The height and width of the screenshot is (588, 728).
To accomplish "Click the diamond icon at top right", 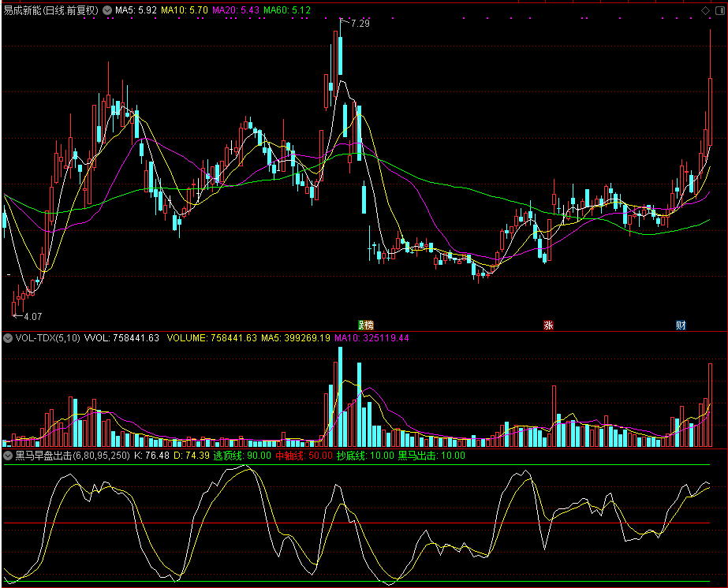I will (705, 10).
